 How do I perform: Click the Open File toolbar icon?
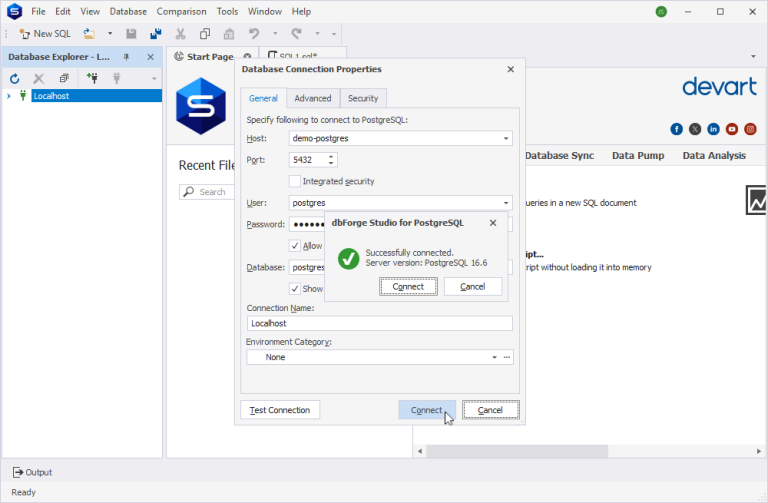(89, 34)
